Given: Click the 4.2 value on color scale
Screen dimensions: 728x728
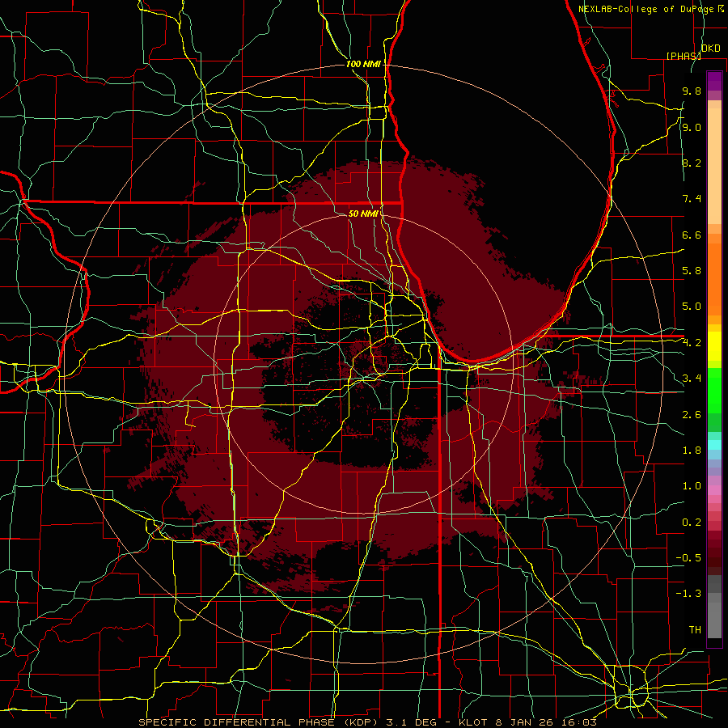Looking at the screenshot, I should point(692,343).
